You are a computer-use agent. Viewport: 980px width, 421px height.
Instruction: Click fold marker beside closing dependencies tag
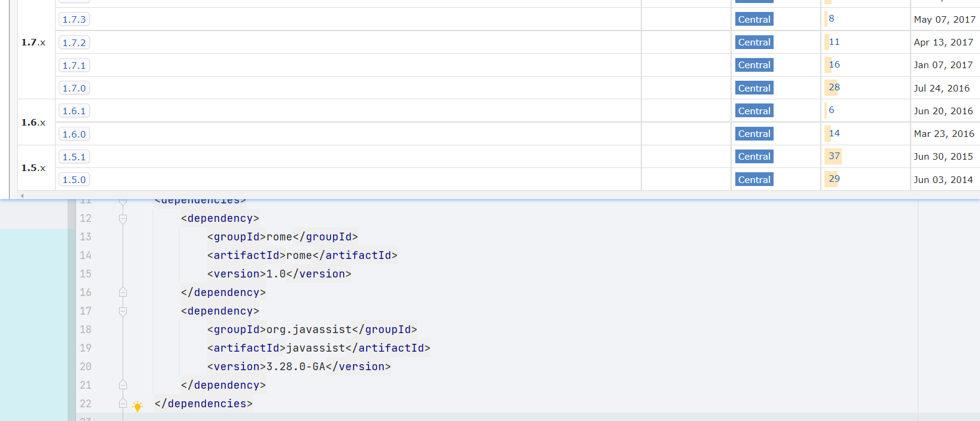click(x=123, y=404)
